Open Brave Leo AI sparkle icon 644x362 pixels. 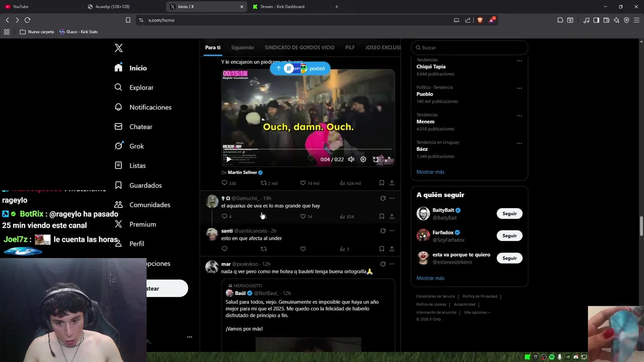click(x=616, y=20)
